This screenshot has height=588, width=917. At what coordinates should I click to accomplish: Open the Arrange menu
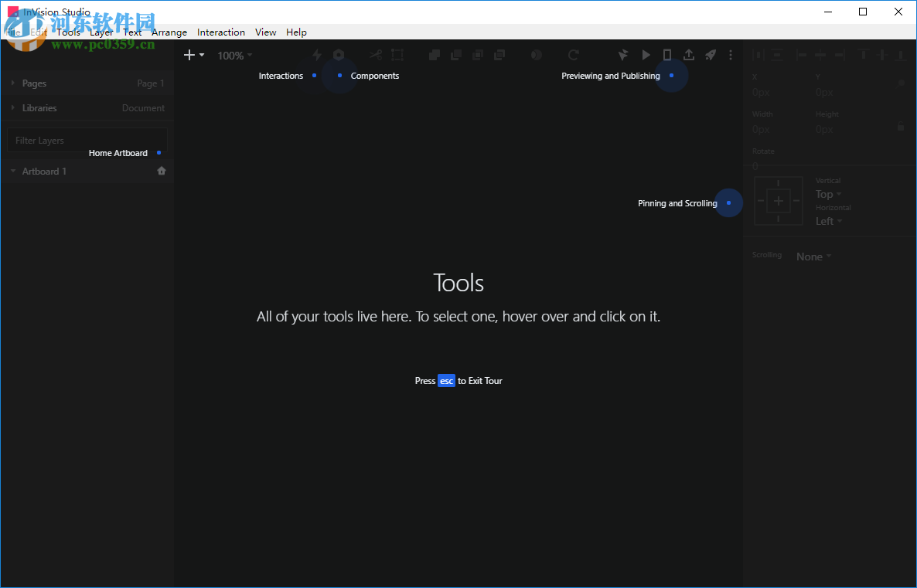[169, 32]
